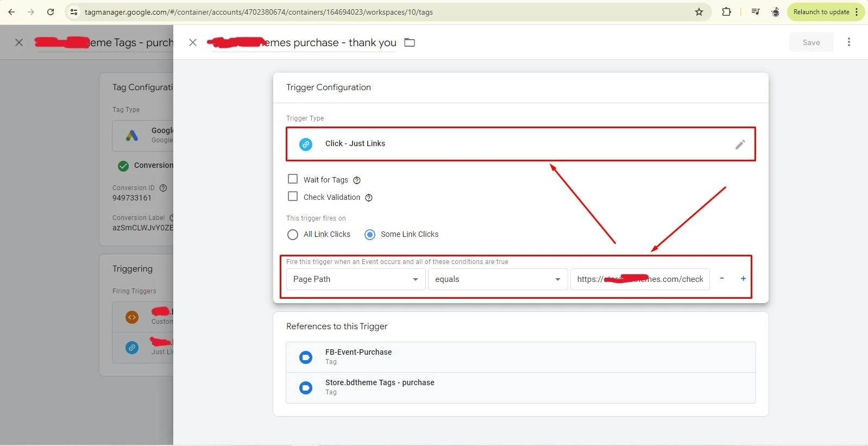This screenshot has width=868, height=446.
Task: Click the trigger name title field
Action: click(304, 42)
